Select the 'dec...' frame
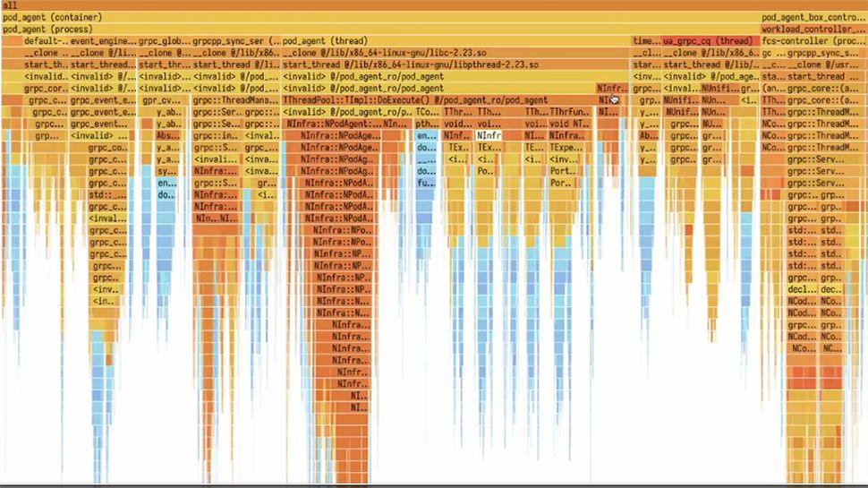The height and width of the screenshot is (488, 868). 831,289
